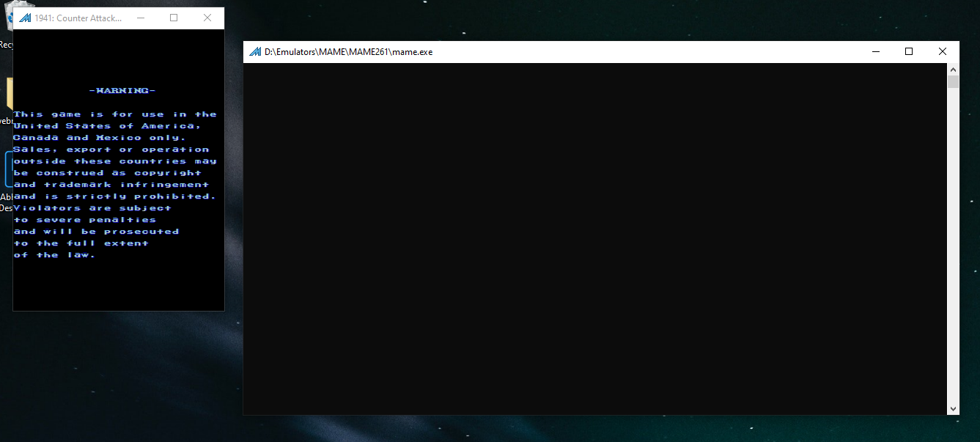Click the console scrollbar up arrow

pyautogui.click(x=953, y=69)
